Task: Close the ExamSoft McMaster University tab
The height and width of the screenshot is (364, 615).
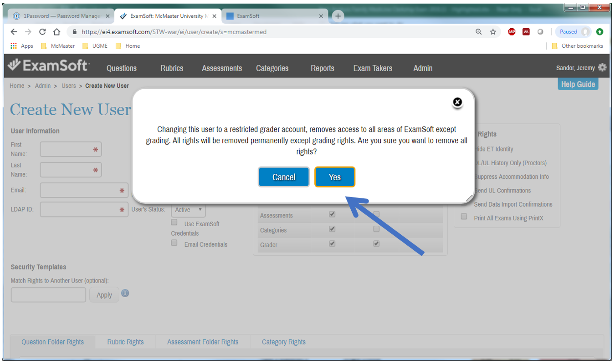Action: [215, 16]
